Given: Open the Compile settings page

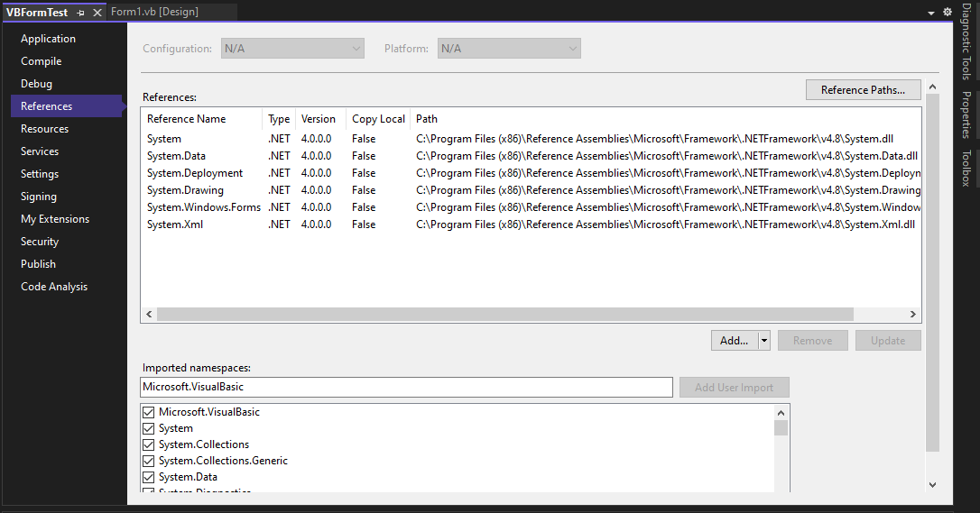Looking at the screenshot, I should 42,61.
